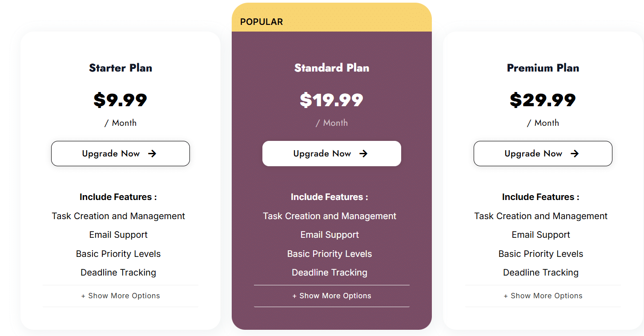Screen dimensions: 644x336
Task: Select the Premium Plan heading
Action: point(543,68)
